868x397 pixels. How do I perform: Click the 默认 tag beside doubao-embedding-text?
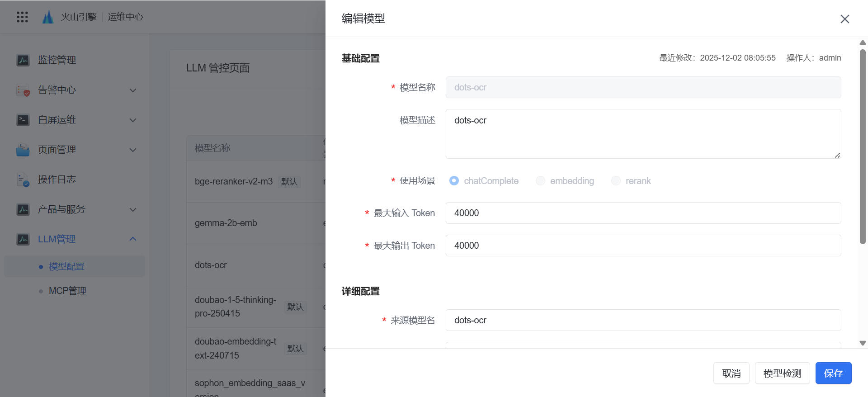click(x=296, y=349)
